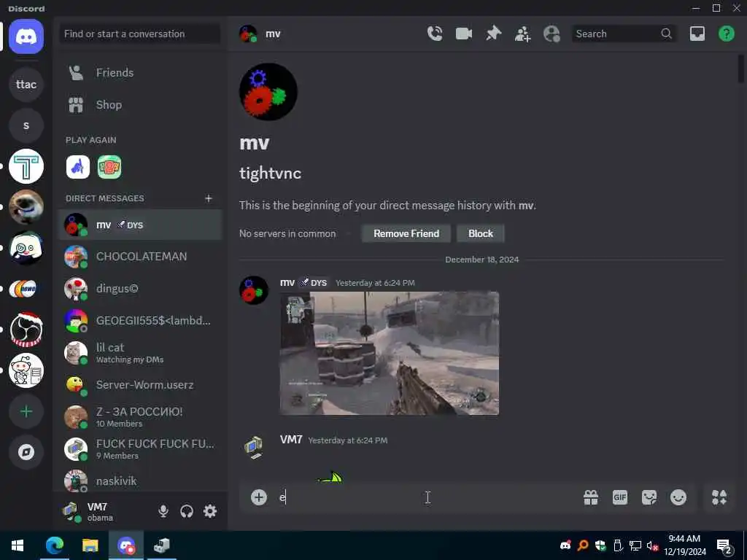
Task: Open the Friends page
Action: pos(140,73)
